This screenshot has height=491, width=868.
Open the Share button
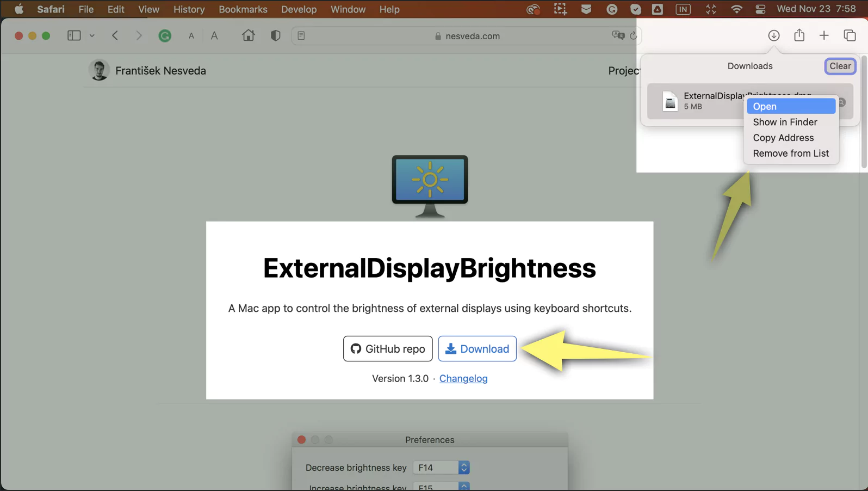(799, 35)
